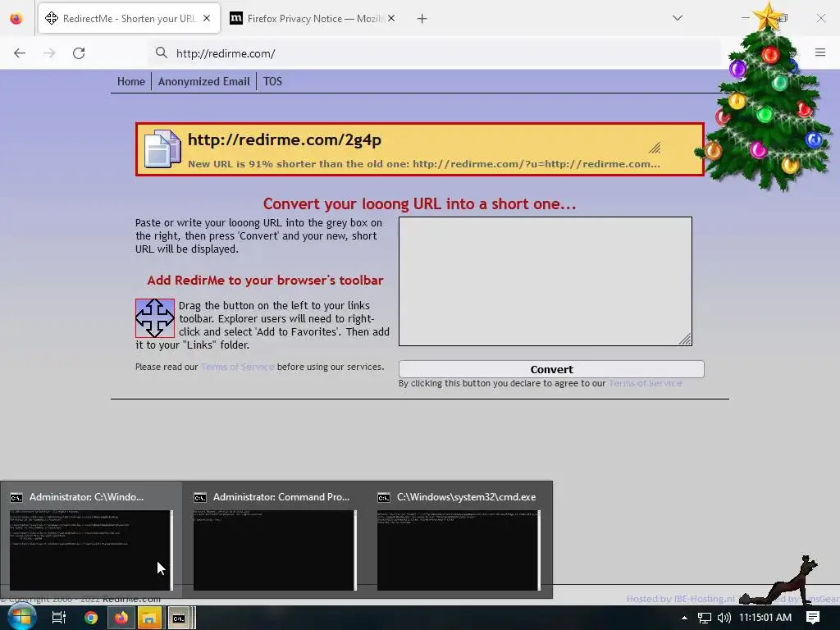
Task: Click the Firefox logo icon in title bar
Action: point(16,18)
